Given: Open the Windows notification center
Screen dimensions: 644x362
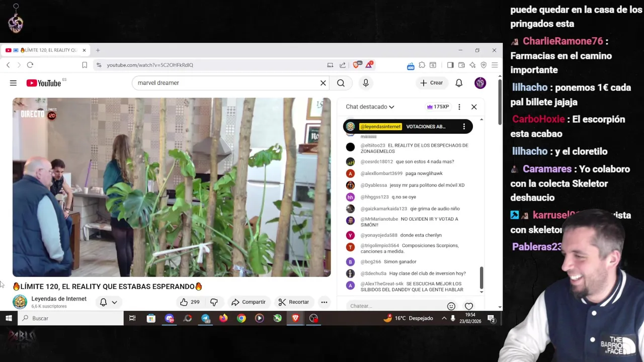Looking at the screenshot, I should 491,318.
